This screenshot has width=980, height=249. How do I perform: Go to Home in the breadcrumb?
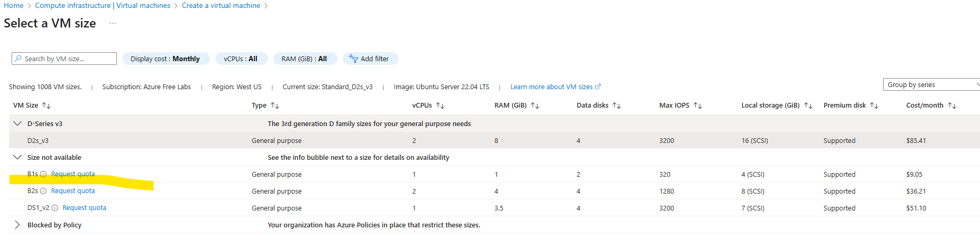click(x=14, y=5)
